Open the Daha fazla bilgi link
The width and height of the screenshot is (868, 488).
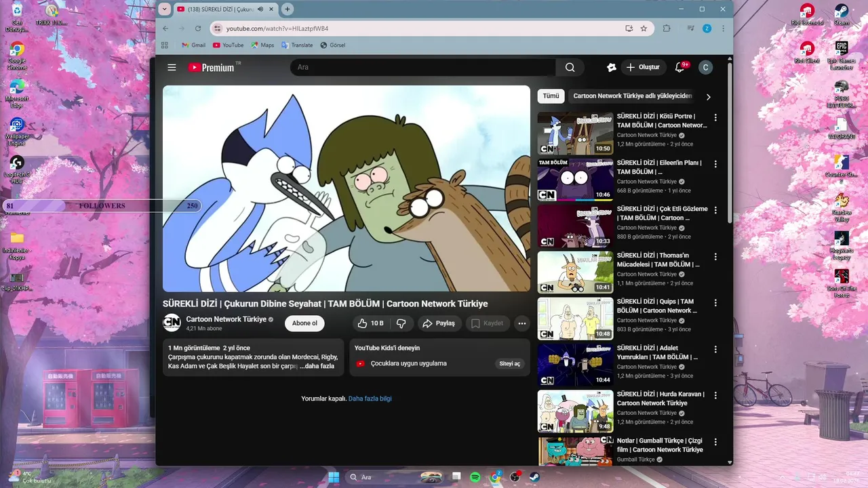370,399
